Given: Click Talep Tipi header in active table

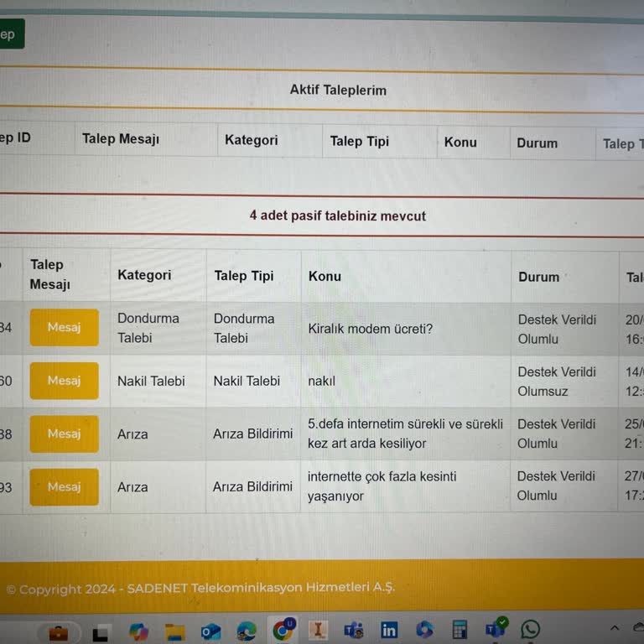Looking at the screenshot, I should [360, 141].
